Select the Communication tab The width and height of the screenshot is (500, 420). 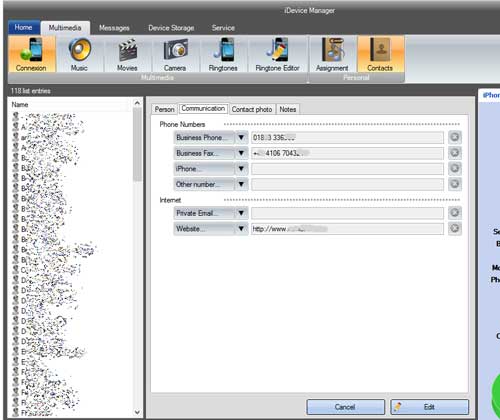click(203, 109)
